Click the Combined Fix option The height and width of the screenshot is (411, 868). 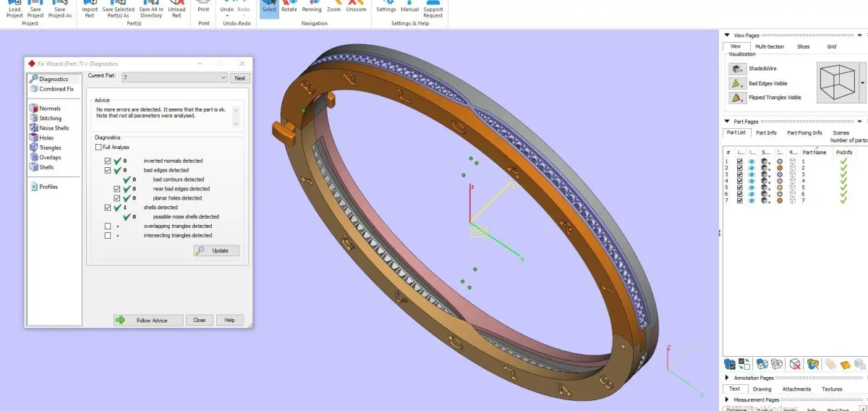tap(51, 89)
